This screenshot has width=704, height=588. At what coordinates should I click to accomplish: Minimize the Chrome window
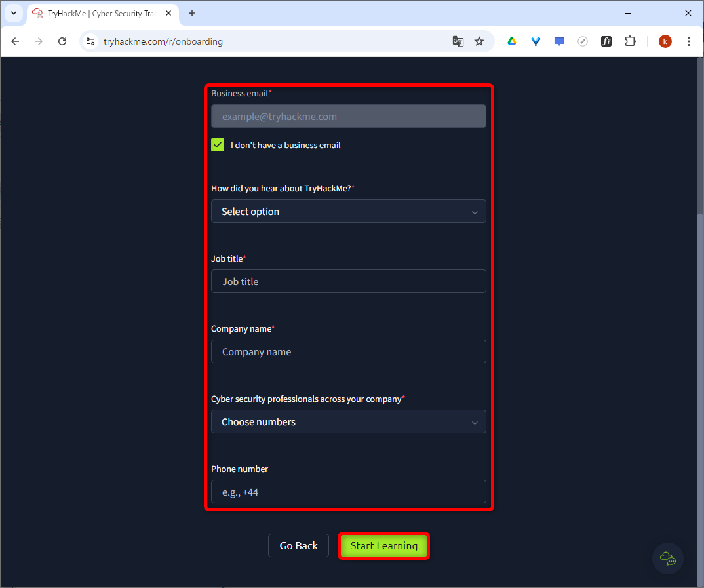(628, 14)
